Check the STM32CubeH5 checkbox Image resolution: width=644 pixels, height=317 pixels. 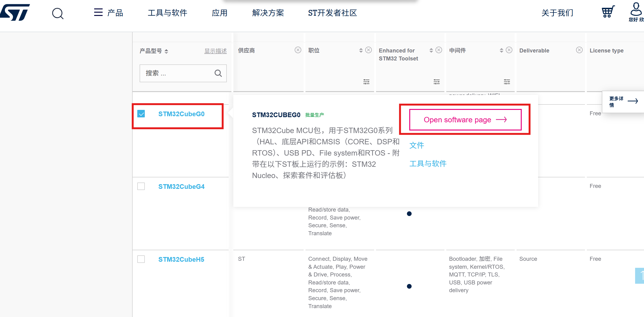coord(141,259)
